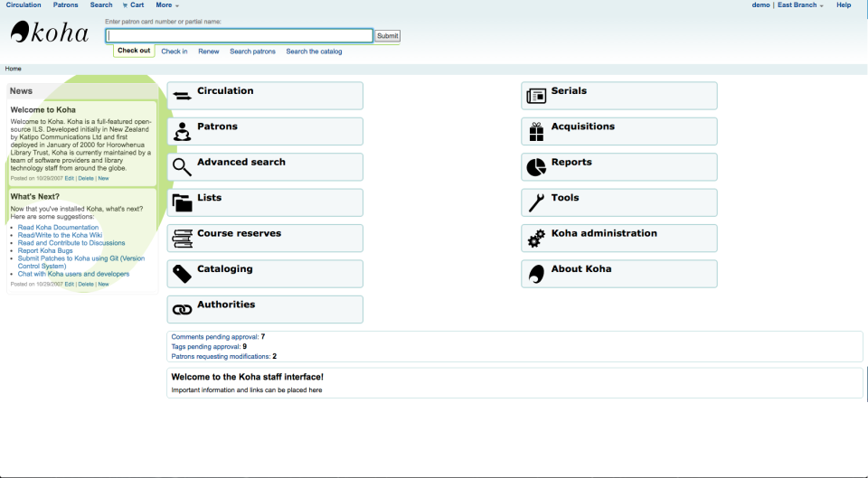Click the Koha logo in header

pos(49,33)
